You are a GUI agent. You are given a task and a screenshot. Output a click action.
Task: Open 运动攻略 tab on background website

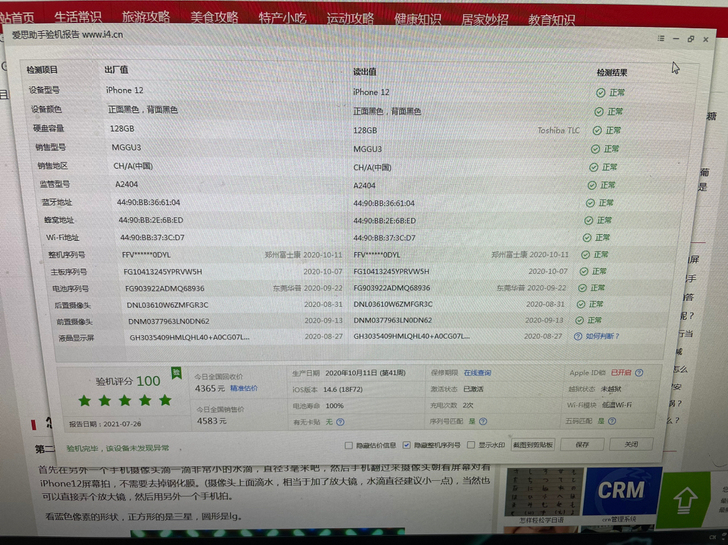click(x=350, y=19)
